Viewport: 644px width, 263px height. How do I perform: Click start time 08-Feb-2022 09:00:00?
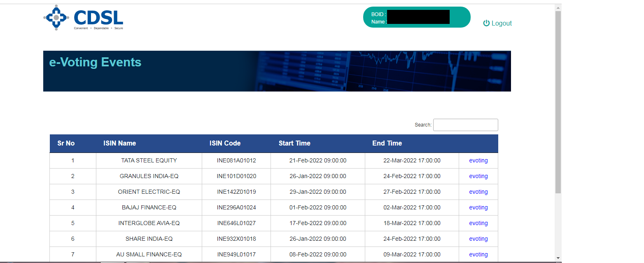(x=318, y=255)
